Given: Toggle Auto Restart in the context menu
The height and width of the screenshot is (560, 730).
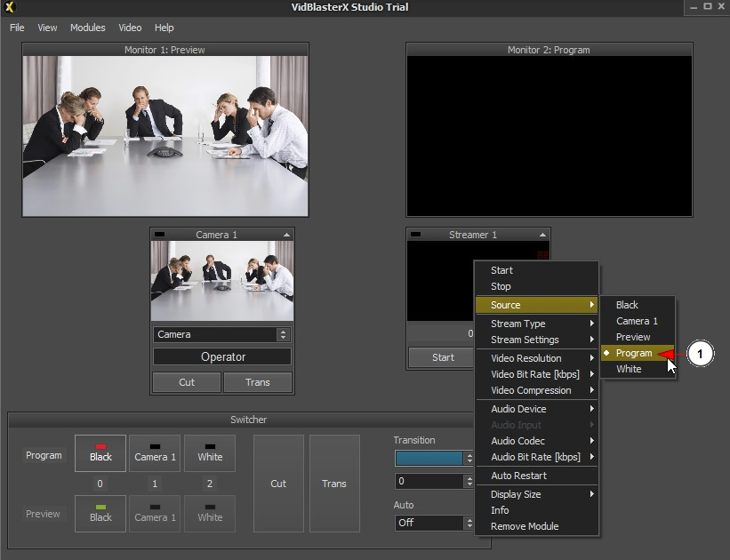Looking at the screenshot, I should point(537,476).
